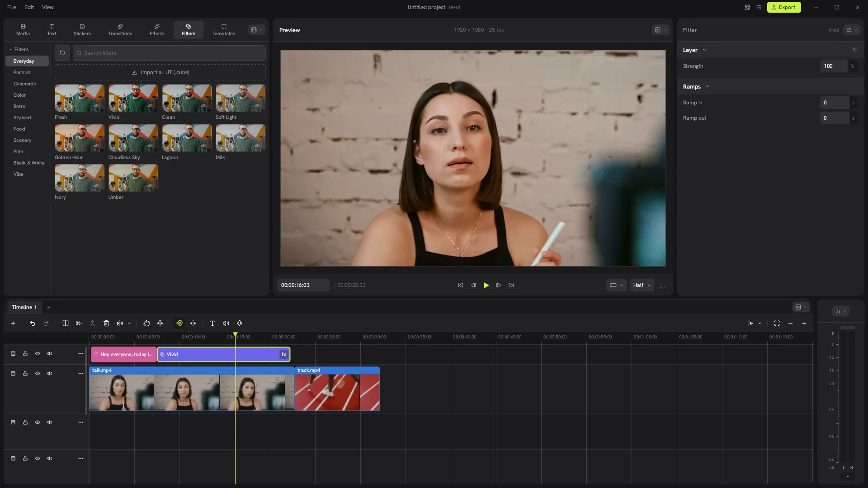Open the Half preview quality dropdown
This screenshot has height=488, width=868.
coord(642,286)
